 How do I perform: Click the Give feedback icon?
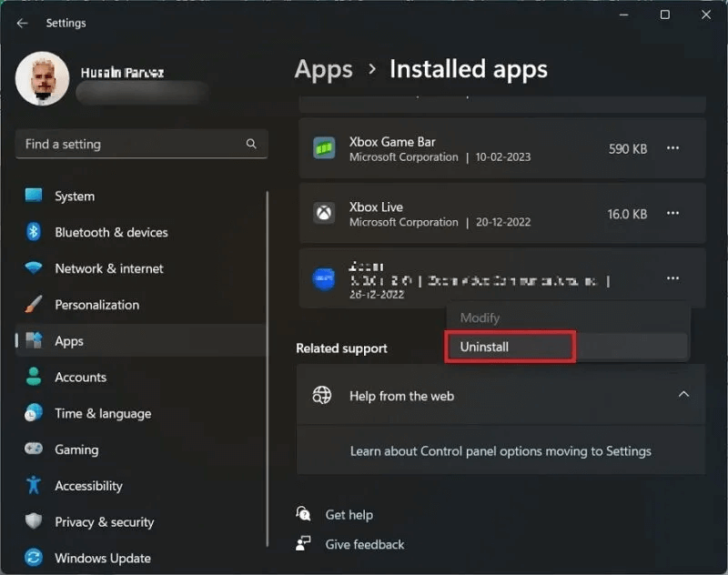[x=303, y=543]
